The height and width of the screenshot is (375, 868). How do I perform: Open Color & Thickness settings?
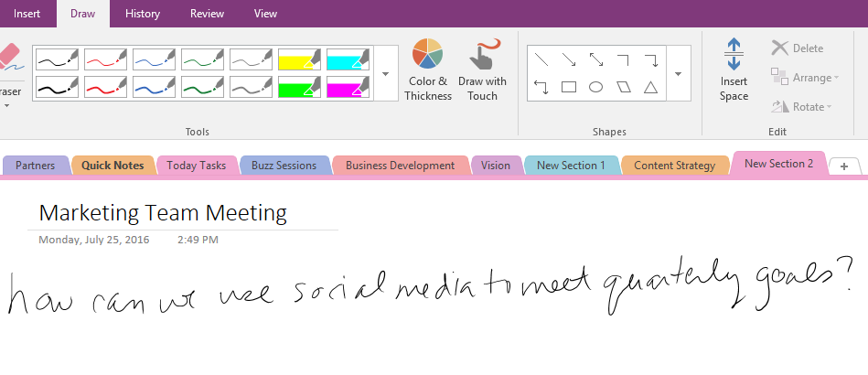pos(428,70)
